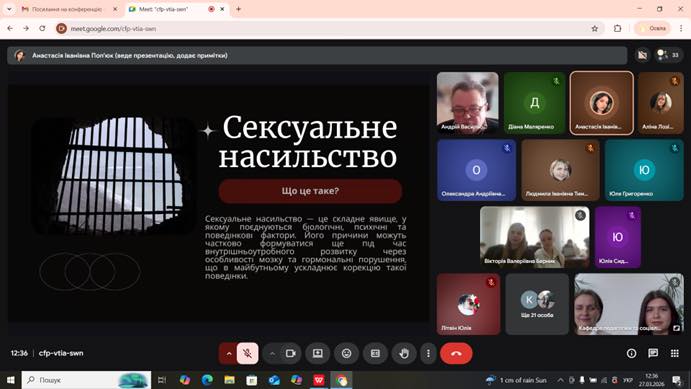Toggle closed captions button
Screen dimensions: 691x389
pyautogui.click(x=375, y=353)
